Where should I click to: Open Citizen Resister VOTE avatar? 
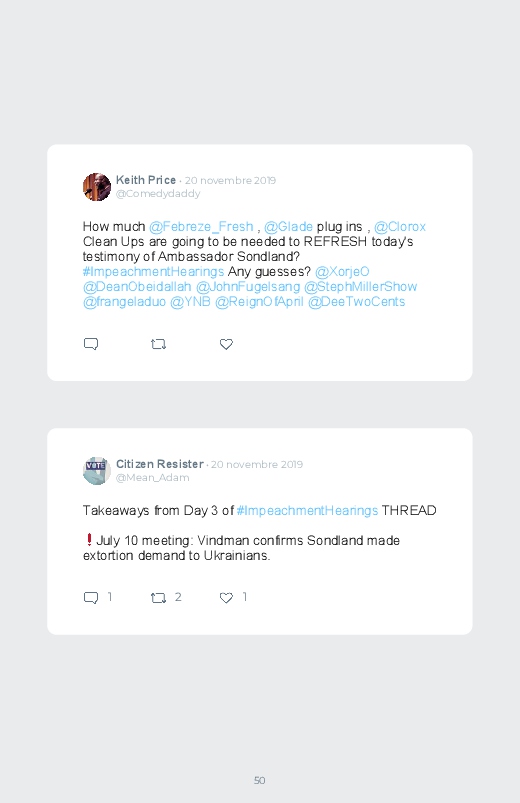point(97,471)
